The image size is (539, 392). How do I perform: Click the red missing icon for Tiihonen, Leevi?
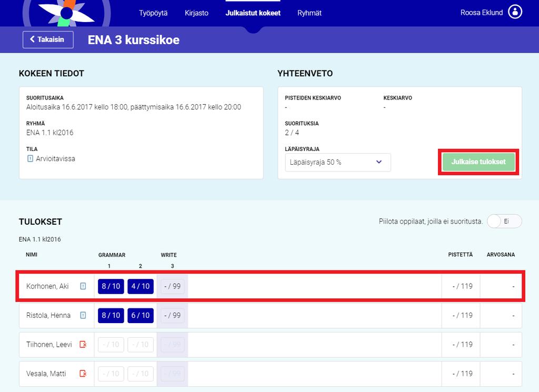point(83,345)
